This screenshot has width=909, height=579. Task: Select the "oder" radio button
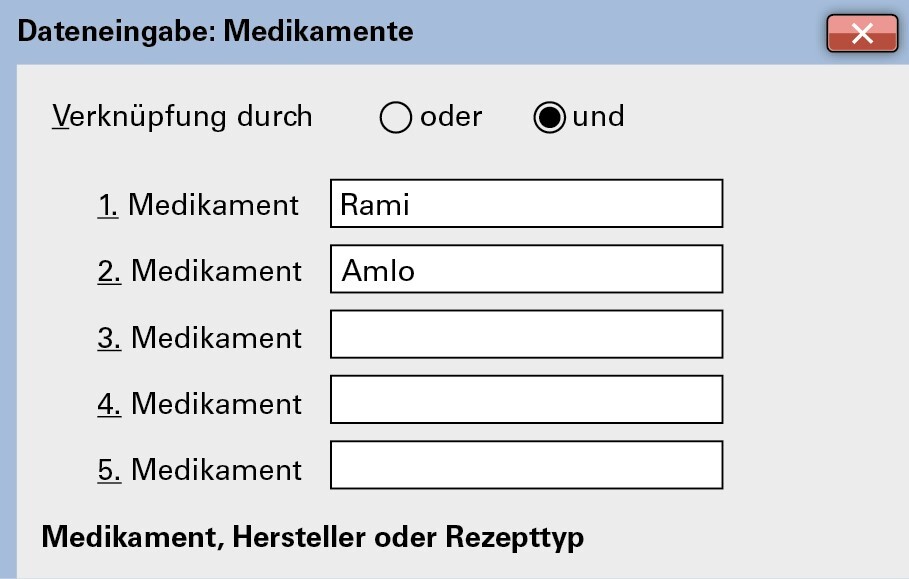click(x=396, y=118)
